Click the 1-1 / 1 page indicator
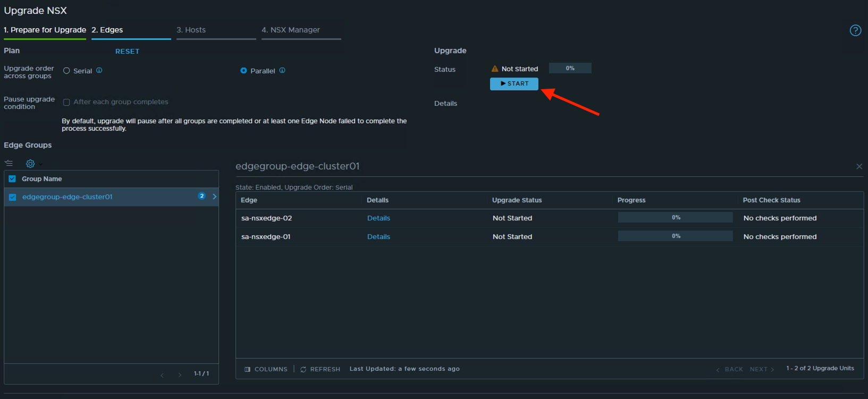 (x=201, y=373)
